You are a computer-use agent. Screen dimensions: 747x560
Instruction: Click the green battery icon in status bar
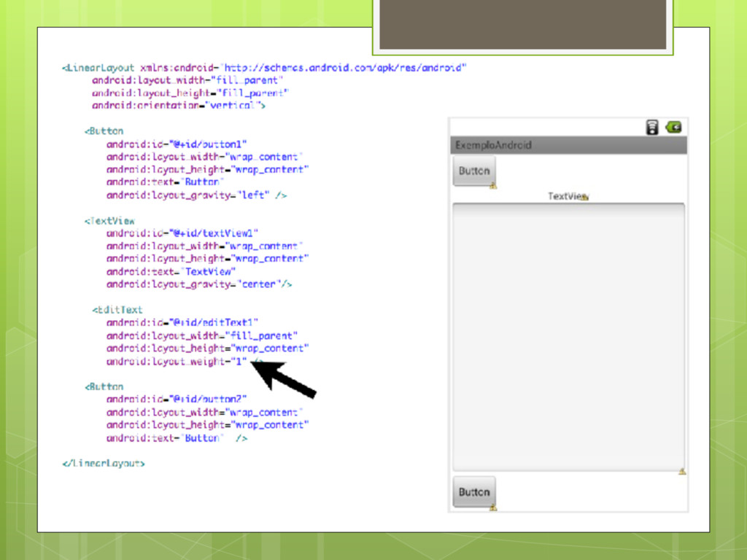pyautogui.click(x=673, y=127)
